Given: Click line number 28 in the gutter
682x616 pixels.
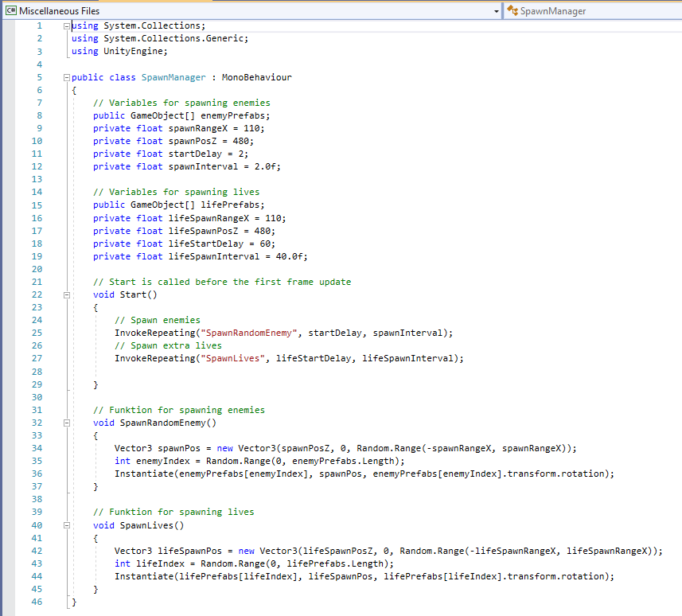Looking at the screenshot, I should pyautogui.click(x=37, y=372).
